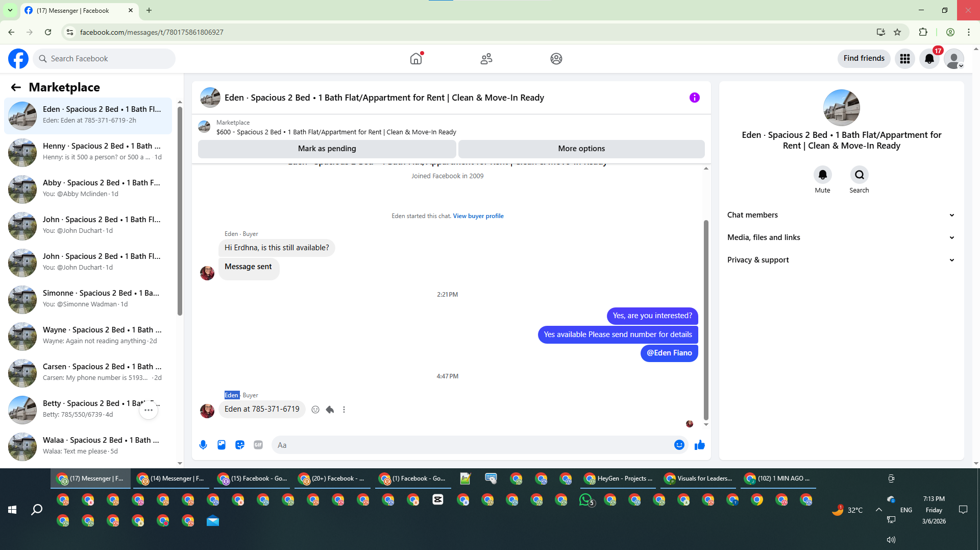
Task: Focus the Search Facebook field
Action: (104, 59)
